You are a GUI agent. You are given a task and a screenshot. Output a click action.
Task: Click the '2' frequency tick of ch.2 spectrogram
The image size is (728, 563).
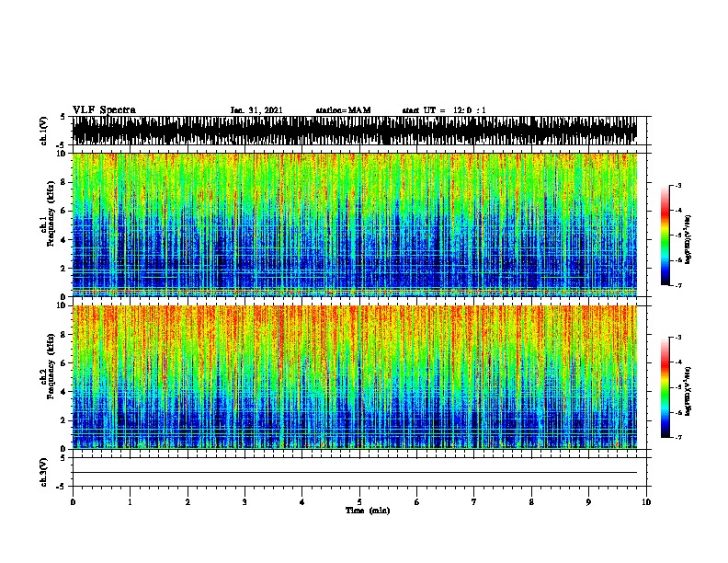64,420
